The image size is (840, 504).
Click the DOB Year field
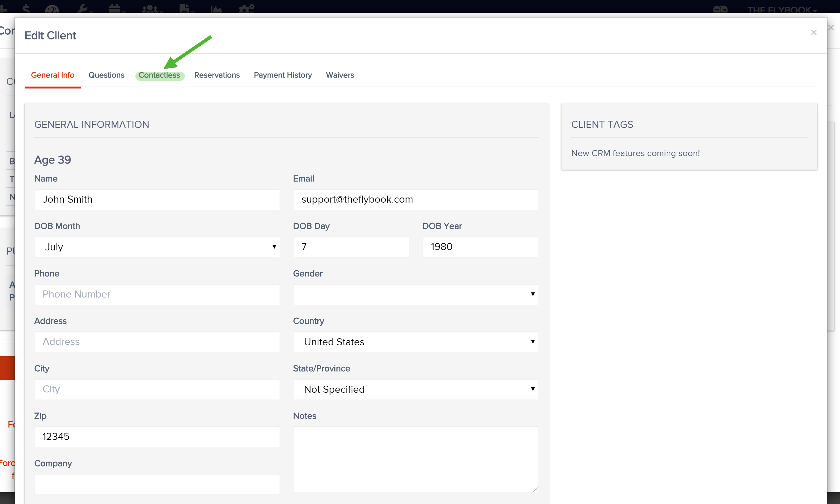481,247
